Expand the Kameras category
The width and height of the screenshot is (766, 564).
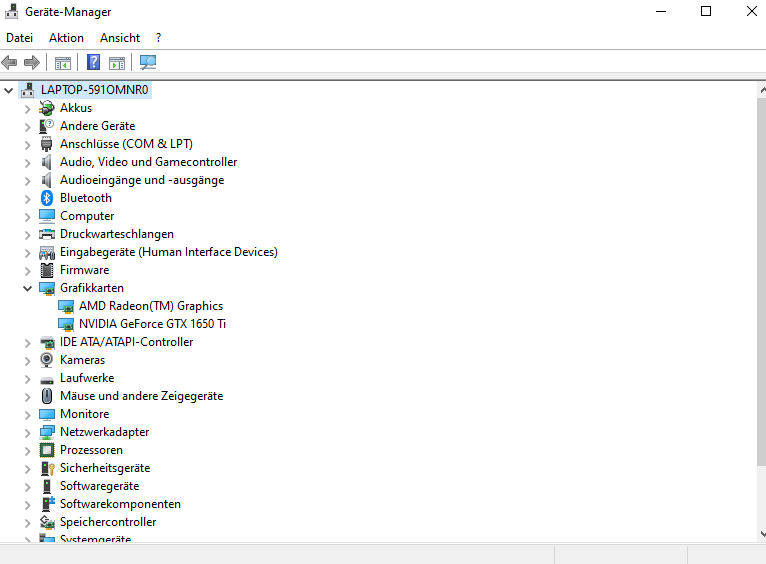[27, 360]
